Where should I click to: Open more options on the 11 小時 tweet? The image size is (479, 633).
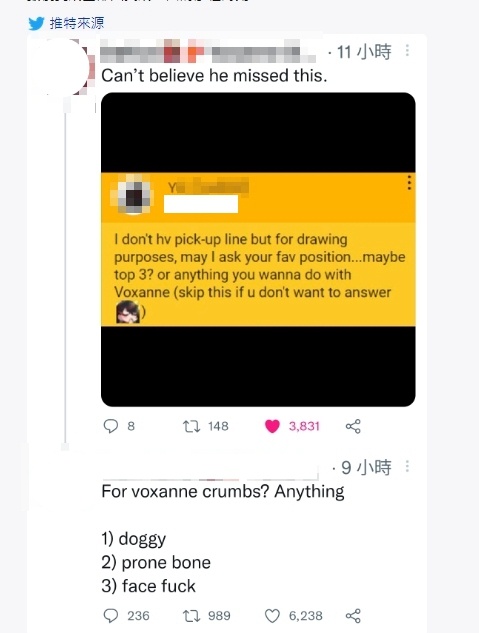point(407,50)
